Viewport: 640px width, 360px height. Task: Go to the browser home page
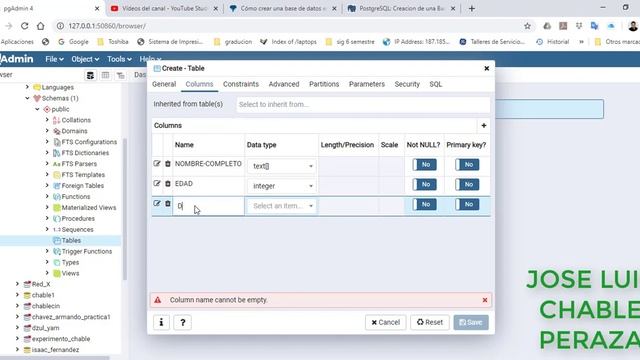[x=40, y=26]
